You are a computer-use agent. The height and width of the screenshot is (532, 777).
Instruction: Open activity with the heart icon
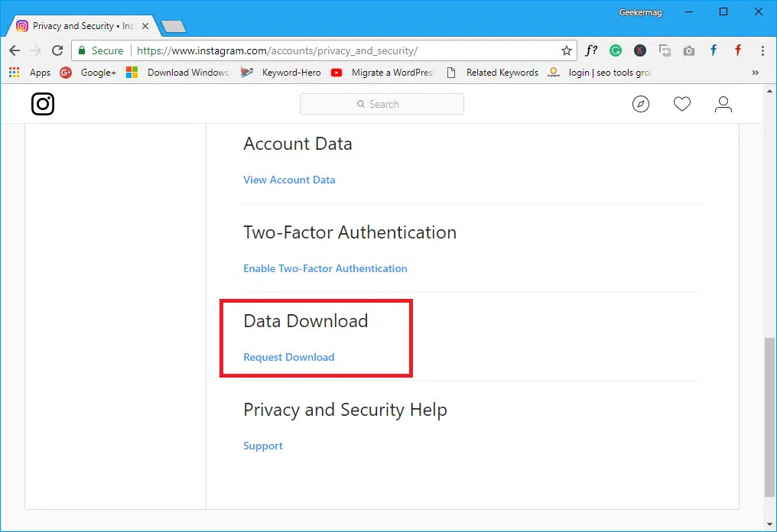(682, 103)
